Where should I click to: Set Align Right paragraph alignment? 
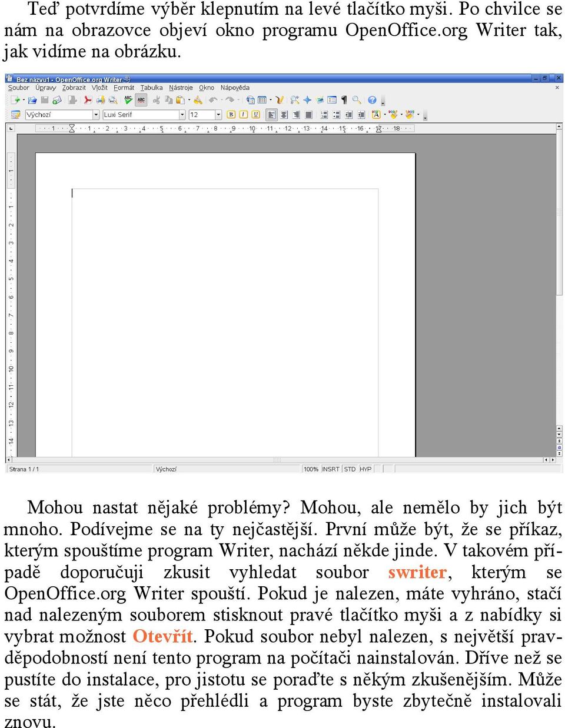pos(295,115)
